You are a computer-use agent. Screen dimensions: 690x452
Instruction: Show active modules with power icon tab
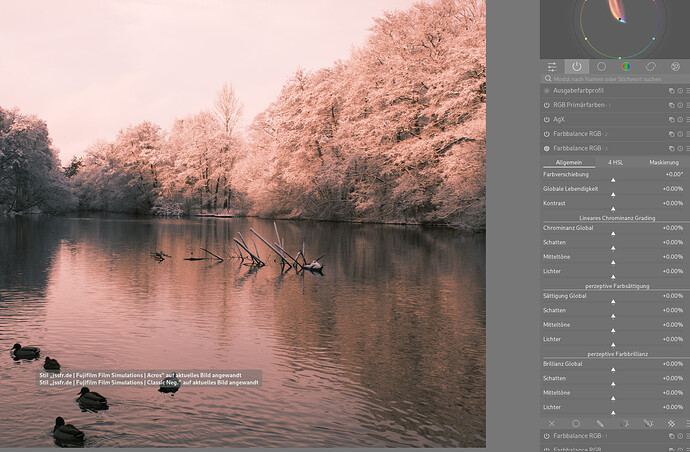pyautogui.click(x=576, y=66)
